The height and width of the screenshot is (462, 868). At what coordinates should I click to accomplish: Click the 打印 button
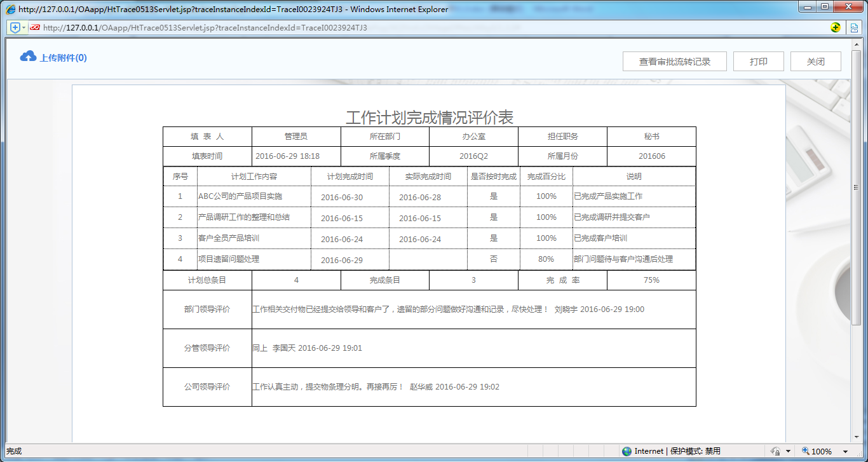758,61
